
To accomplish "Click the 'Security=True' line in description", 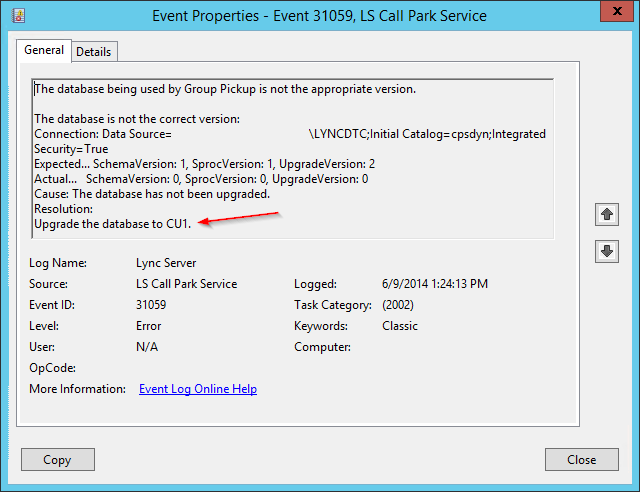I will click(71, 149).
